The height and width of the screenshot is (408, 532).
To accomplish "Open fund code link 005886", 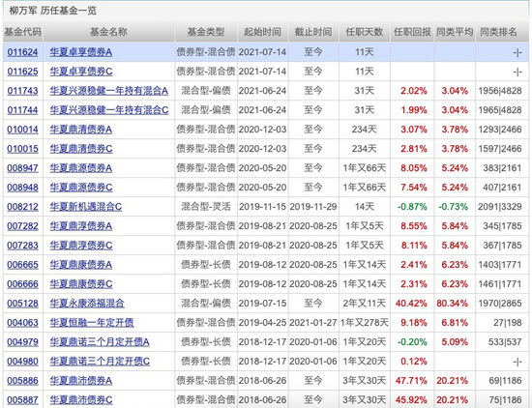I will click(x=22, y=381).
